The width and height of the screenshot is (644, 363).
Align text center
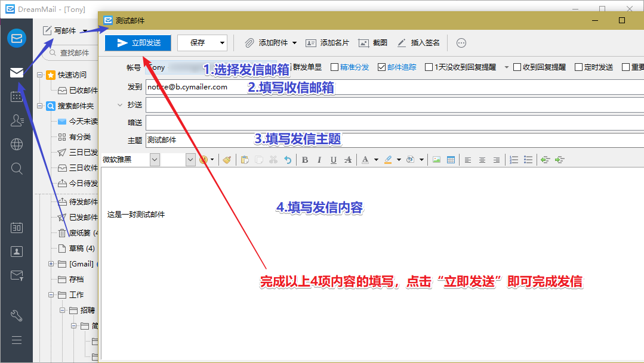click(482, 160)
